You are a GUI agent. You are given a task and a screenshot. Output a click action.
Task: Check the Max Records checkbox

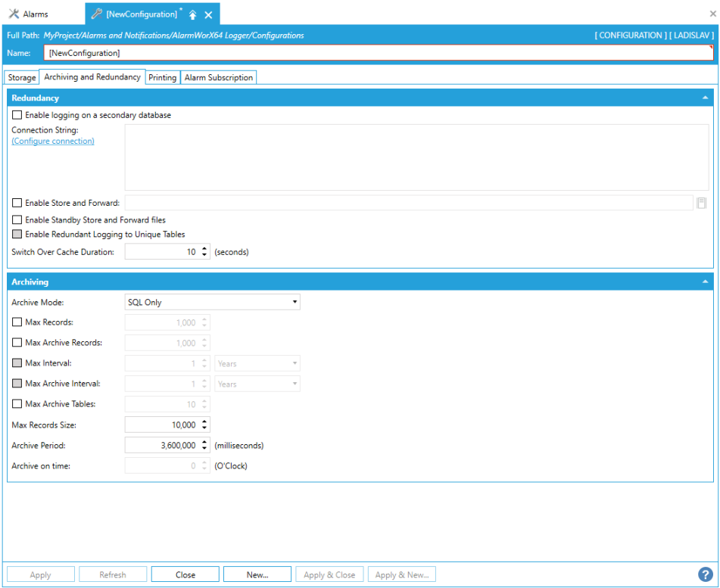pyautogui.click(x=17, y=322)
